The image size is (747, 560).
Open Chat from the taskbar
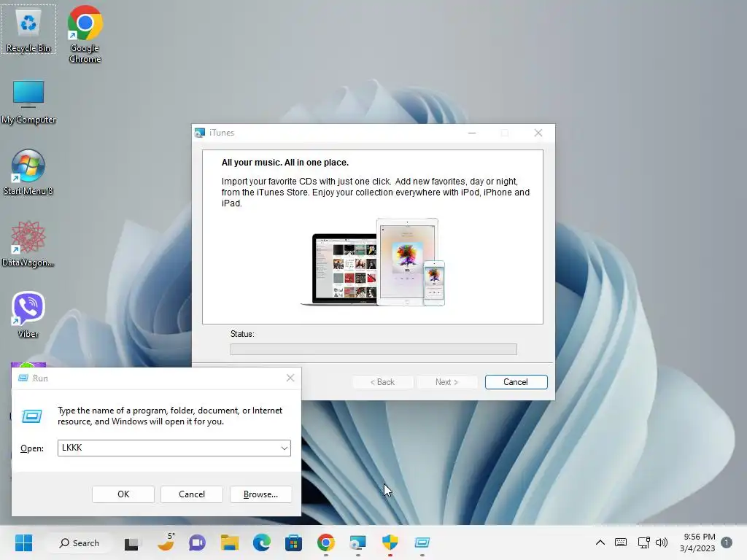(x=197, y=542)
